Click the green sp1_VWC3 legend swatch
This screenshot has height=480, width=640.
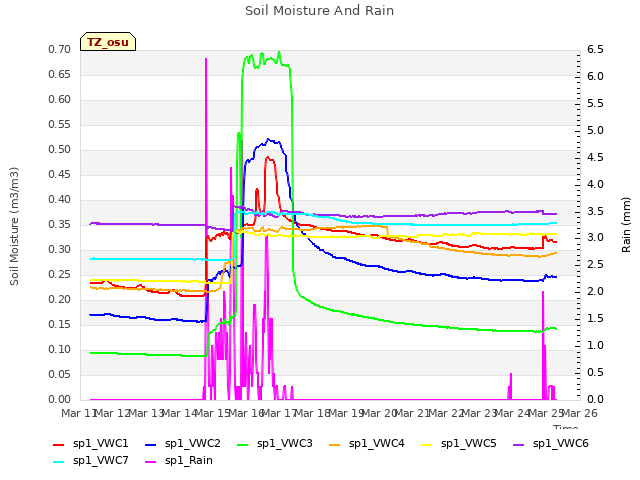[243, 445]
